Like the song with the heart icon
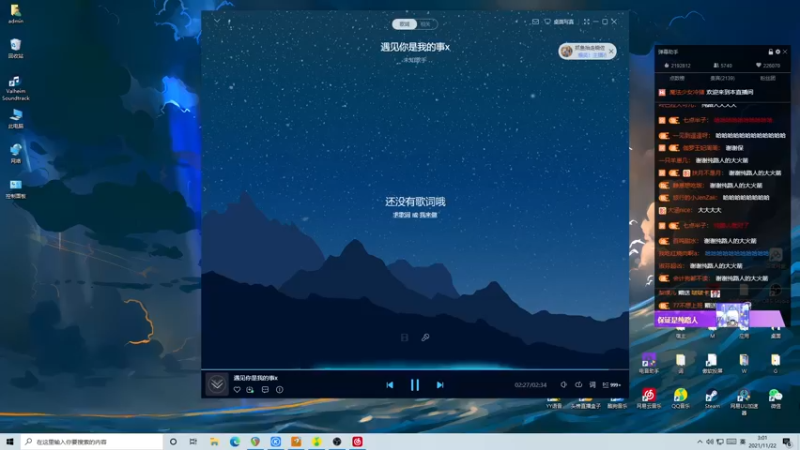 (237, 390)
